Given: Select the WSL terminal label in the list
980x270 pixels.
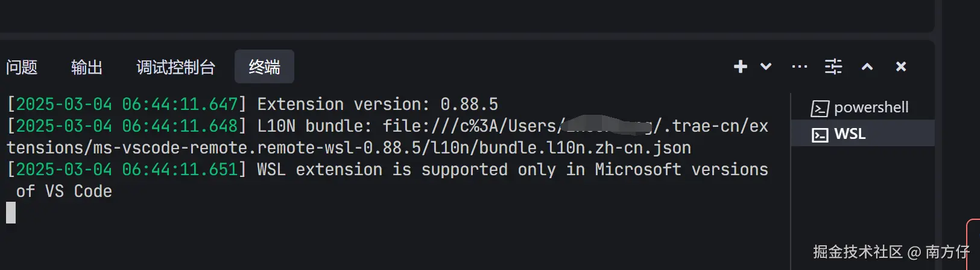Looking at the screenshot, I should coord(850,134).
